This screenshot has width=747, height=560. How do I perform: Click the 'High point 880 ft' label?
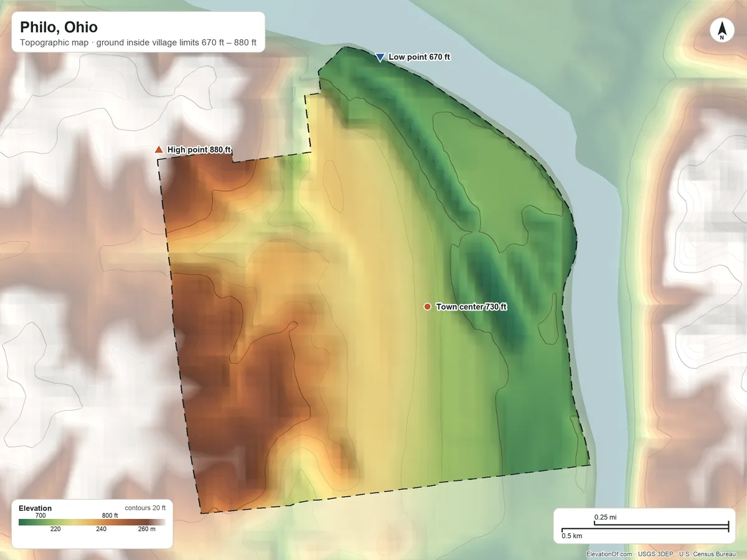click(x=199, y=149)
